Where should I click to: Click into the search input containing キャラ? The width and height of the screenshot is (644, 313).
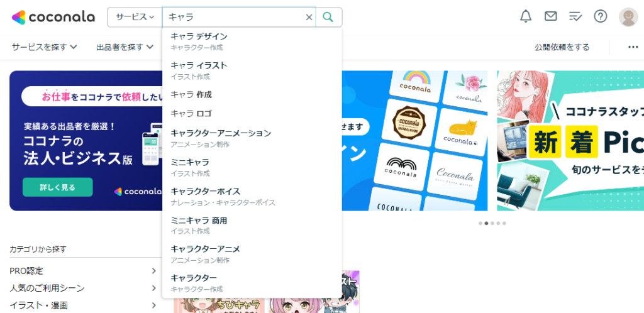point(233,17)
